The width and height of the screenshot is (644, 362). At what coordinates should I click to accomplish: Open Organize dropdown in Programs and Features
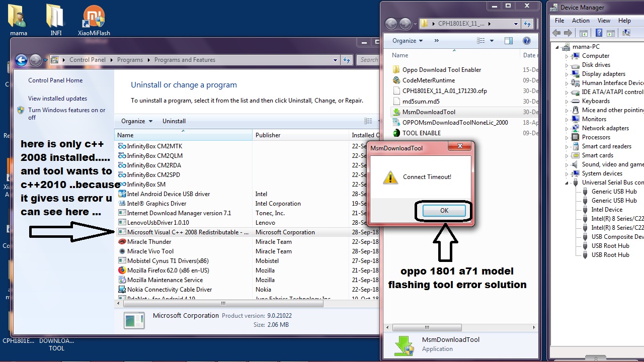136,121
